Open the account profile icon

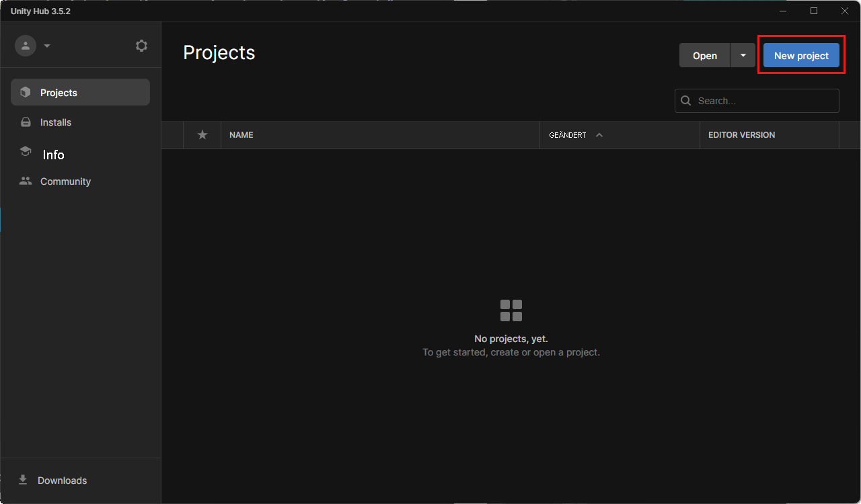point(26,45)
